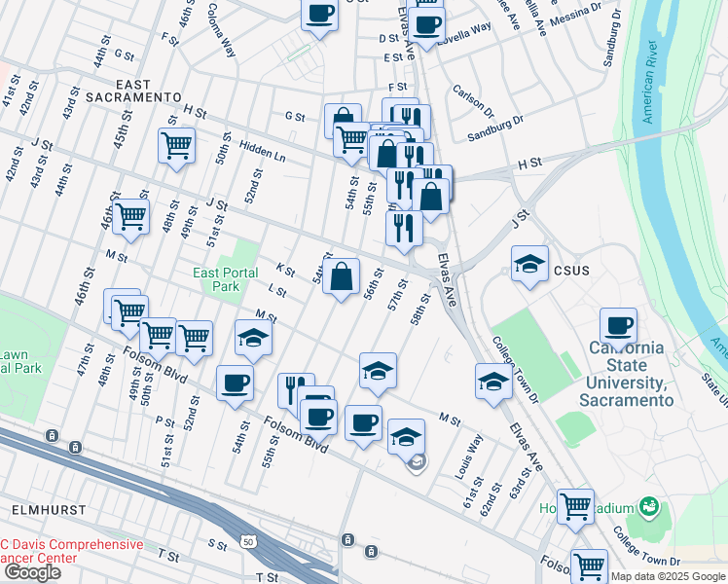Open the cafe marker at the top near Coloma Way
The image size is (728, 584).
coord(319,14)
